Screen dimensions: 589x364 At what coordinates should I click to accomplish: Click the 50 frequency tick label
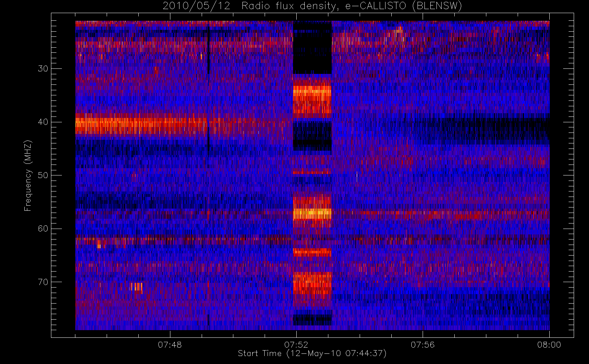43,175
